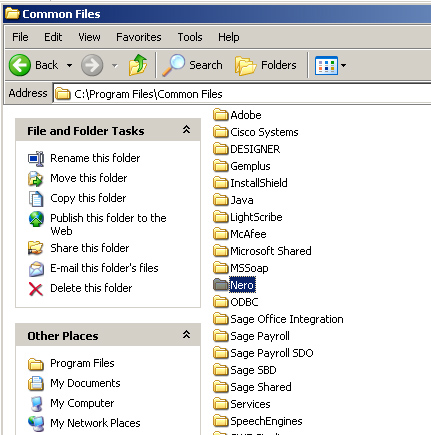Viewport: 431px width, 435px height.
Task: Click the grey Forward arrow icon
Action: (x=92, y=65)
